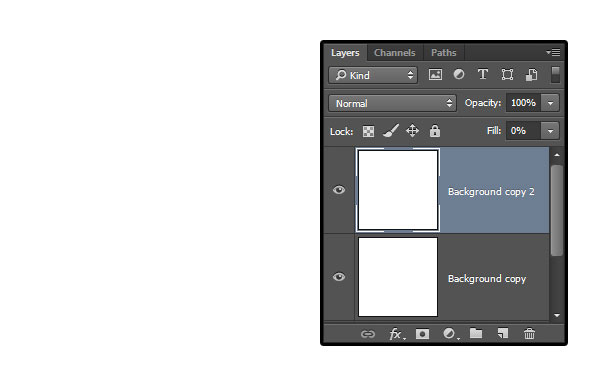Click the layers panel scrollbar thumb
Image resolution: width=600 pixels, height=385 pixels.
[557, 210]
